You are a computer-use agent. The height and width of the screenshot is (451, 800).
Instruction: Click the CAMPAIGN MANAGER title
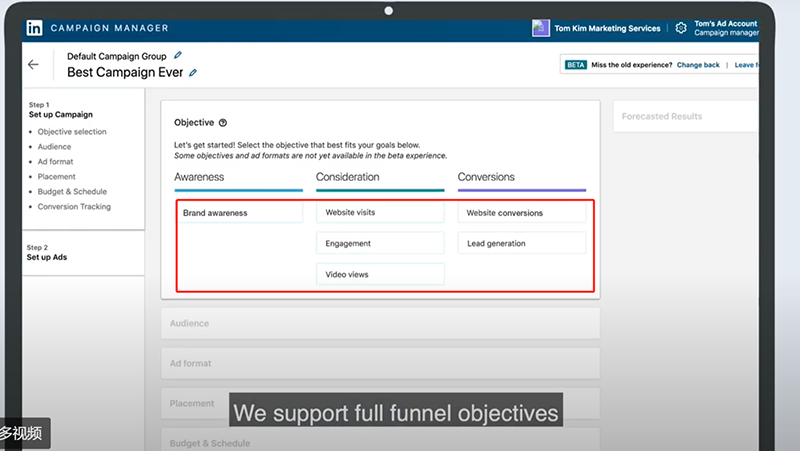click(x=109, y=28)
